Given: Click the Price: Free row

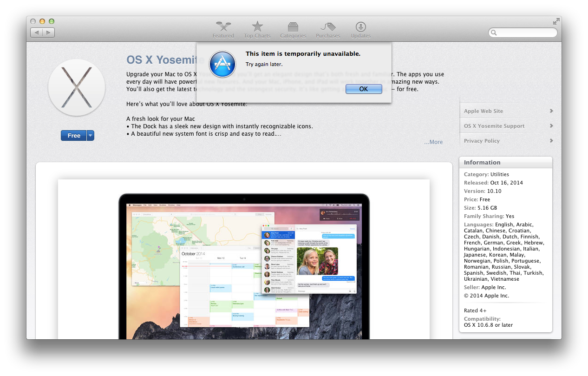Looking at the screenshot, I should (477, 199).
